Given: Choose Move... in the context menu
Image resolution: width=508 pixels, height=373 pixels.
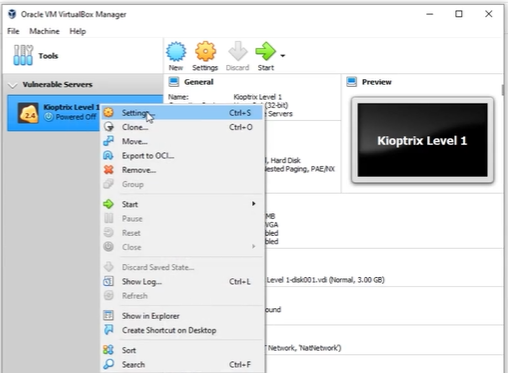Looking at the screenshot, I should tap(182, 142).
